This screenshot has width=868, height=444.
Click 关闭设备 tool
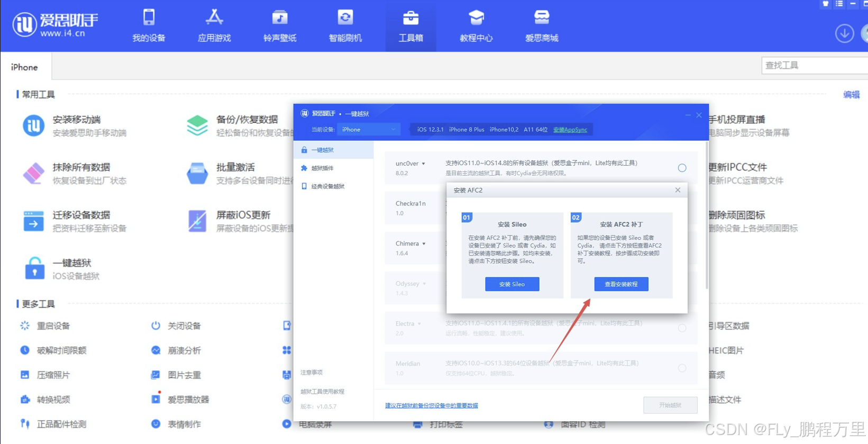(x=176, y=325)
